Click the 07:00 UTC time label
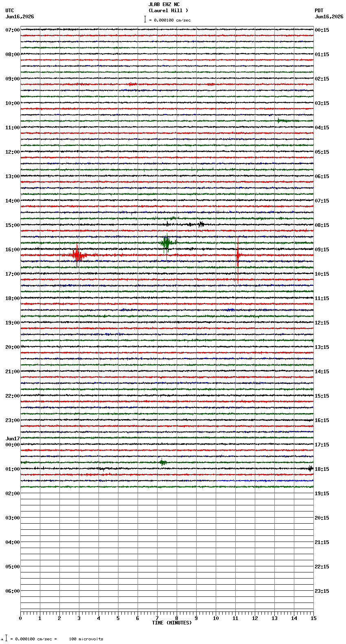Image resolution: width=346 pixels, height=644 pixels. coord(13,30)
